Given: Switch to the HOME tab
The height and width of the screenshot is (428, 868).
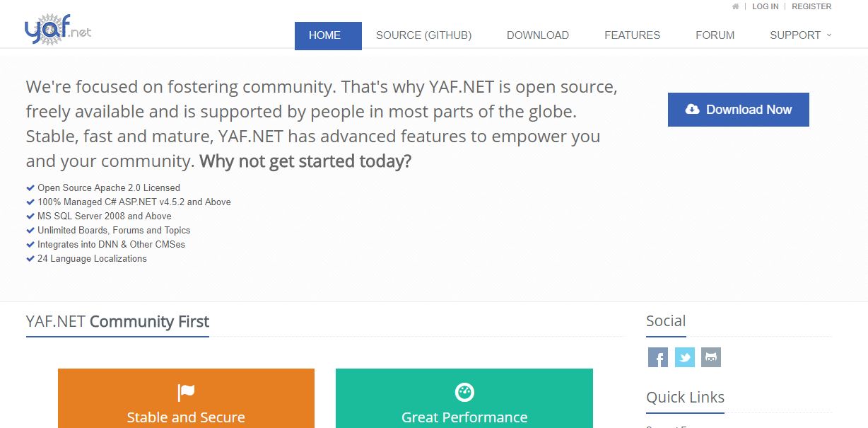Looking at the screenshot, I should (x=324, y=35).
